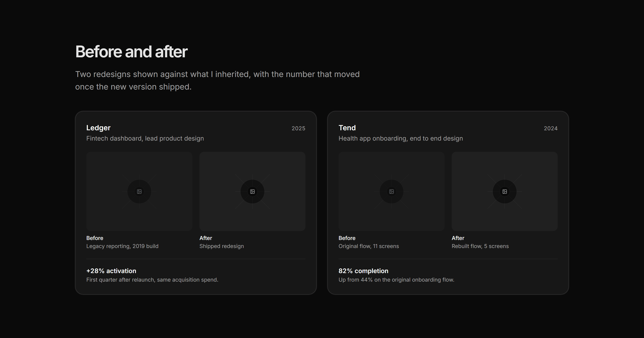Viewport: 644px width, 338px height.
Task: Click 'Health app onboarding, end to end design'
Action: click(401, 138)
